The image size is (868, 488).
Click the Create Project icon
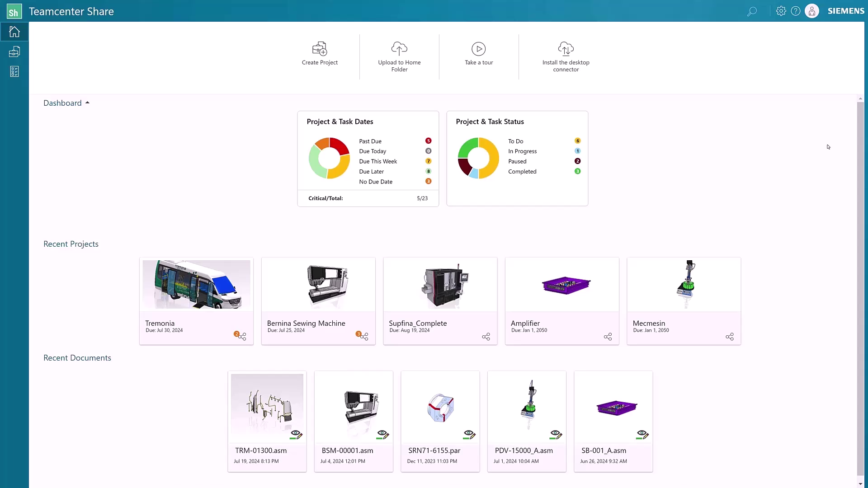click(320, 48)
